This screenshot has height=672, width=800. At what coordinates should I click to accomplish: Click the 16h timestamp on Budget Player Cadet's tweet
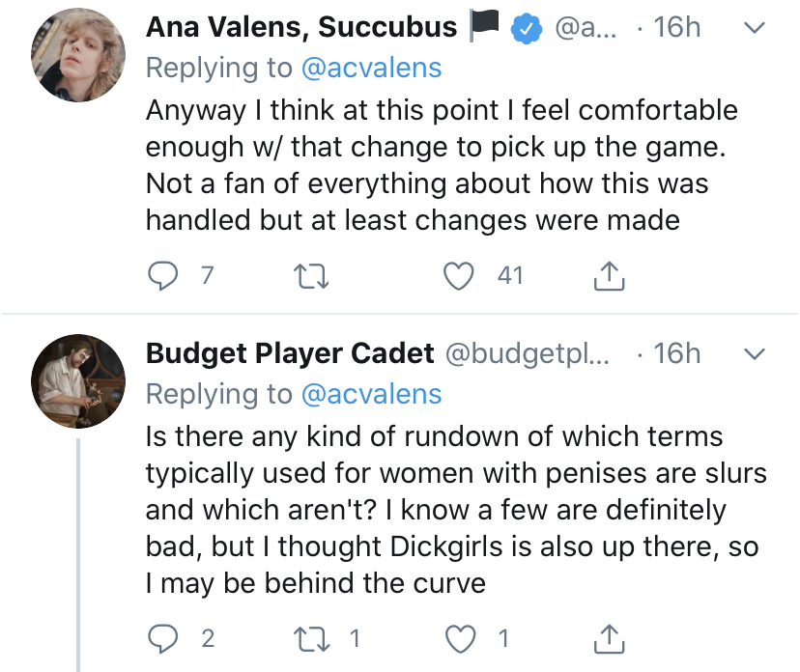click(676, 353)
